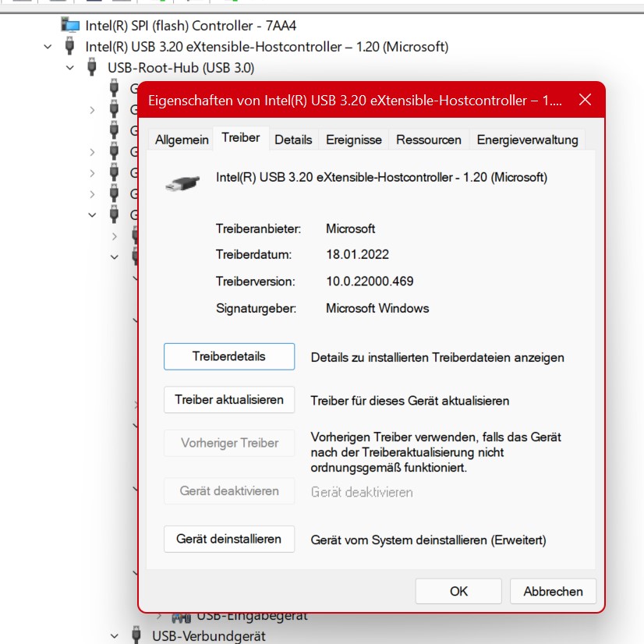This screenshot has width=644, height=644.
Task: Click USB plug icon of Intel Hostcontroller row
Action: (70, 46)
